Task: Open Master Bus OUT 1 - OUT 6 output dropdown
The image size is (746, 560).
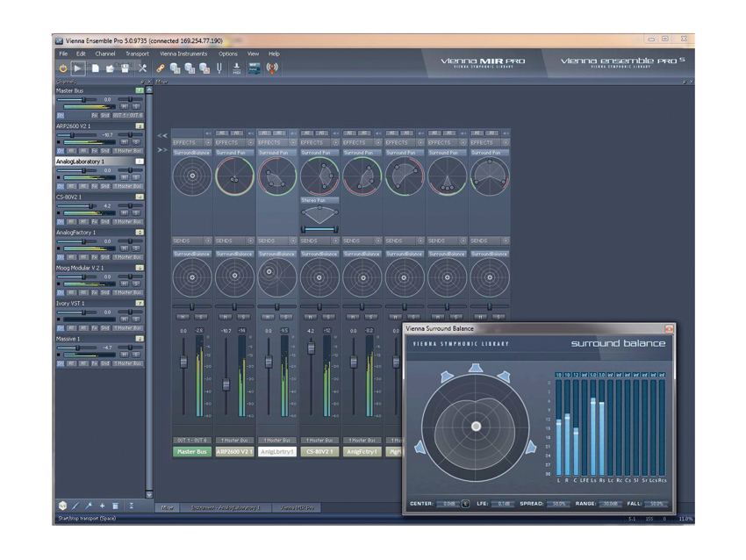Action: tap(127, 116)
